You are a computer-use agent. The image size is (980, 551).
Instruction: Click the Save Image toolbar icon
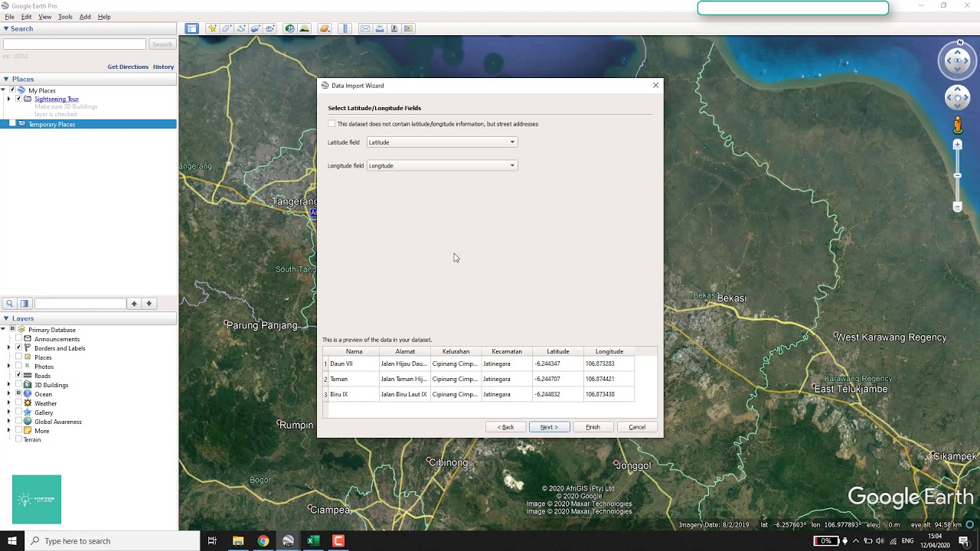point(394,29)
